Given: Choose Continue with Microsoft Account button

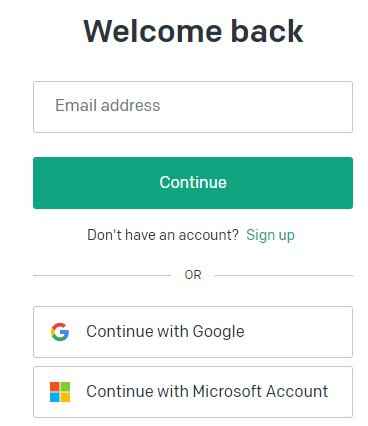Looking at the screenshot, I should tap(193, 392).
